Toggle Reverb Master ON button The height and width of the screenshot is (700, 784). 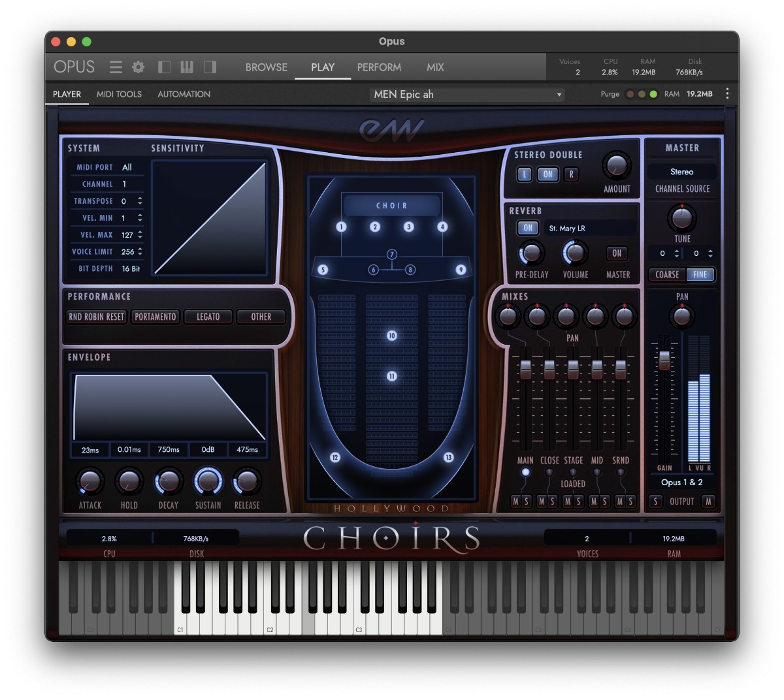point(617,253)
